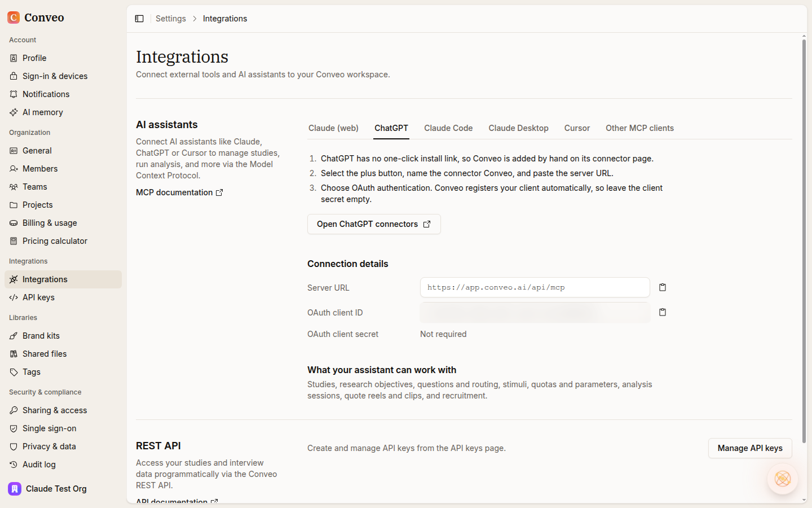Open Sharing & access settings
This screenshot has height=508, width=812.
(63, 410)
